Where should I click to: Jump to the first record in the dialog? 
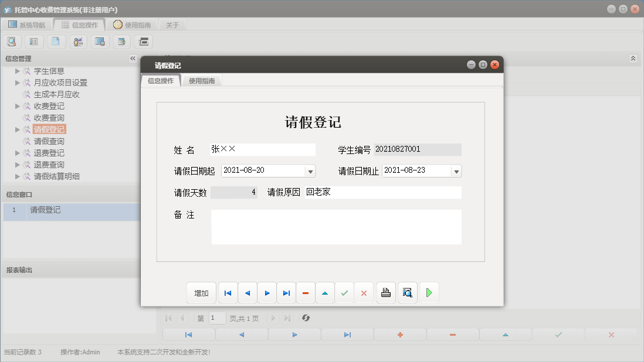228,292
